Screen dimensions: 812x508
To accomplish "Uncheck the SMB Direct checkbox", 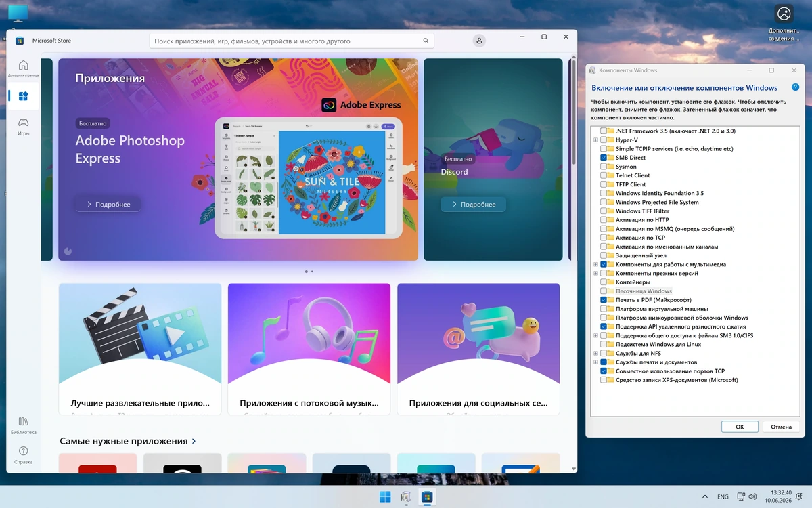I will [x=604, y=158].
